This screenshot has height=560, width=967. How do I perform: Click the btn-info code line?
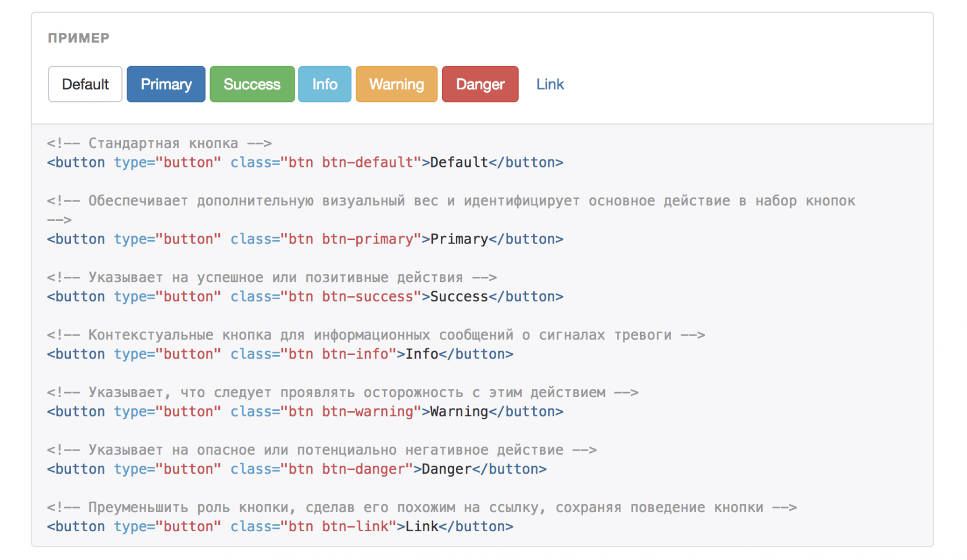[280, 354]
